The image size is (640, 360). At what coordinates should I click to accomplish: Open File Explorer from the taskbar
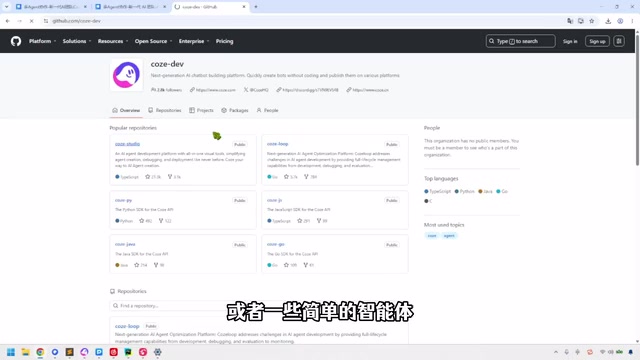pyautogui.click(x=25, y=352)
